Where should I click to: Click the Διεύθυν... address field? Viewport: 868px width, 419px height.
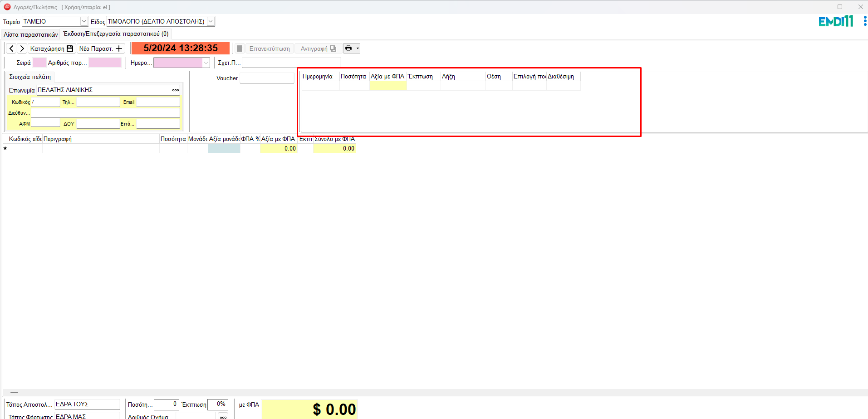105,113
